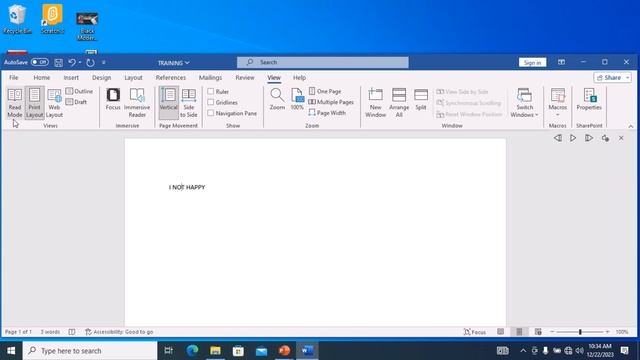
Task: Expand the Macros dropdown
Action: (x=558, y=115)
